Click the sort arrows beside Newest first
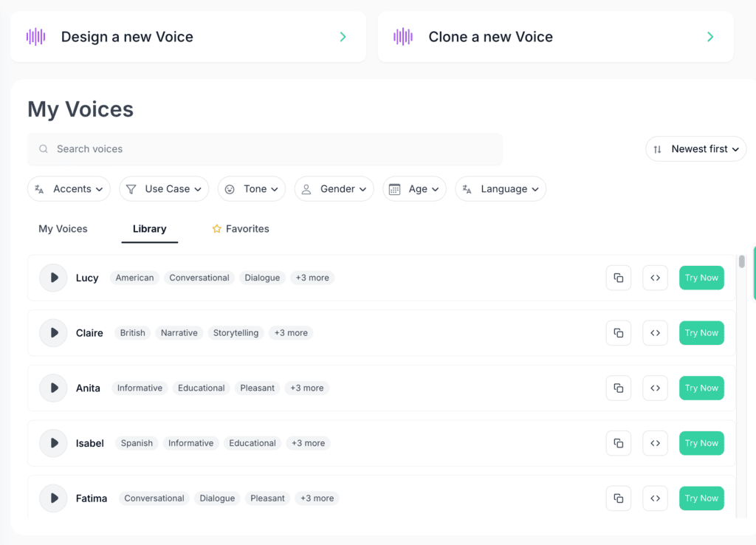Image resolution: width=756 pixels, height=545 pixels. coord(658,148)
